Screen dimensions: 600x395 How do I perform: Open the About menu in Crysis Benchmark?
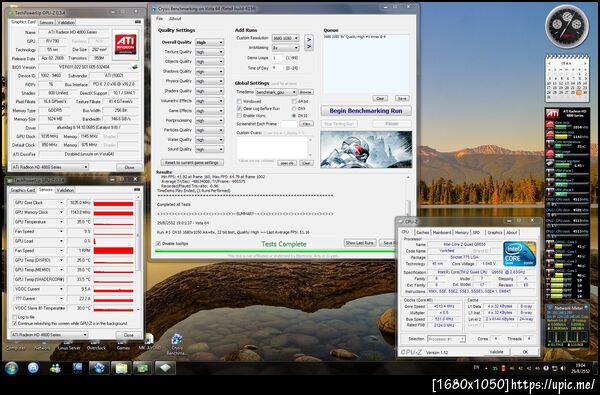(x=175, y=18)
